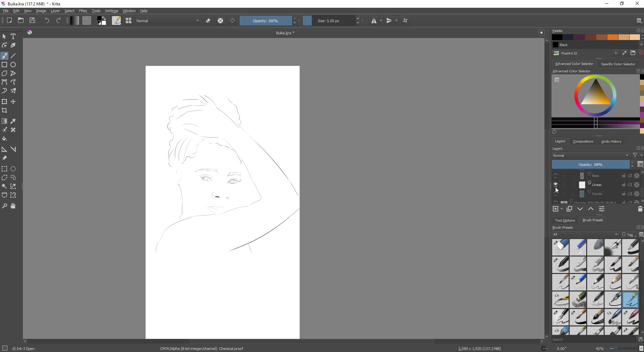This screenshot has height=352, width=644.
Task: Toggle Preserve Alpha in toolbar
Action: tap(220, 21)
